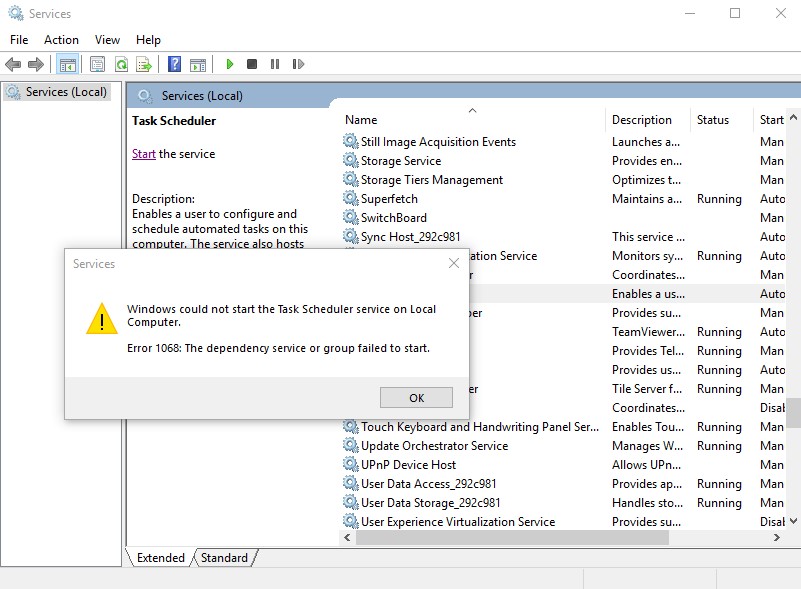801x589 pixels.
Task: Switch to the Standard tab
Action: pyautogui.click(x=224, y=557)
